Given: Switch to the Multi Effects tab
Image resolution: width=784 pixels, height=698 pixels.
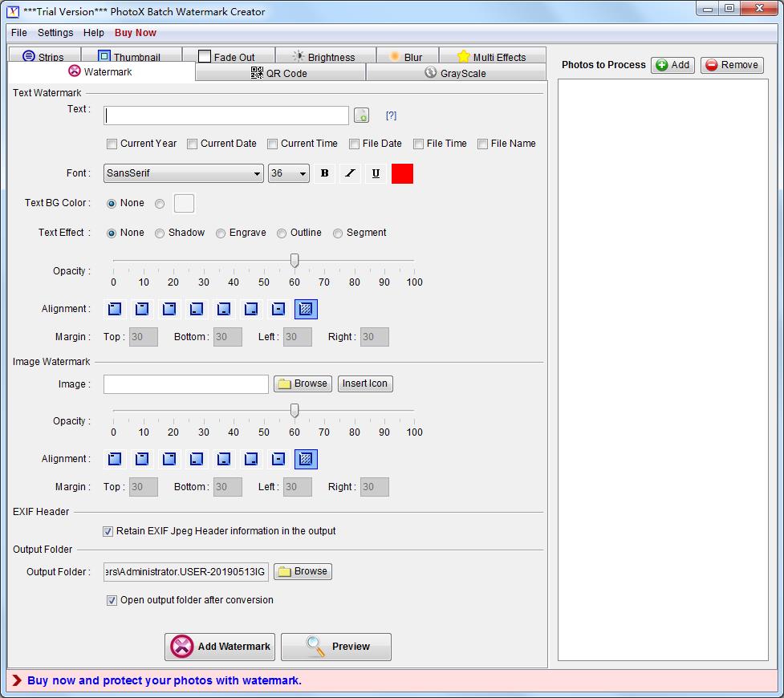Looking at the screenshot, I should click(x=493, y=56).
